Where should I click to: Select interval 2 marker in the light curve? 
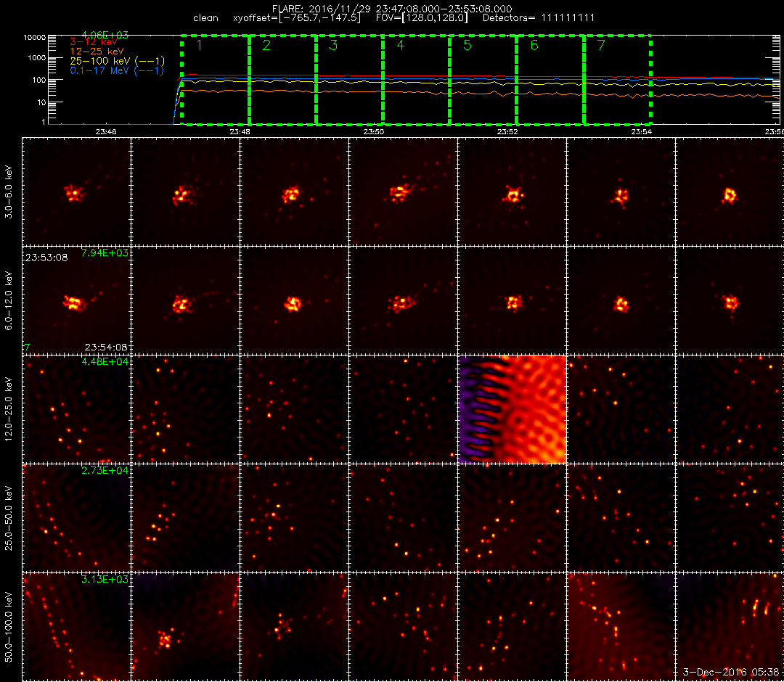click(266, 45)
